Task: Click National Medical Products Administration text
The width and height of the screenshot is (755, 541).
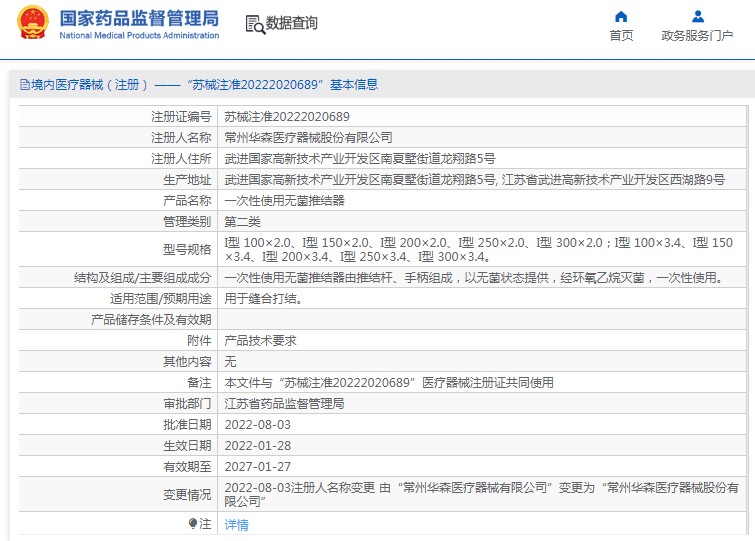Action: coord(139,35)
